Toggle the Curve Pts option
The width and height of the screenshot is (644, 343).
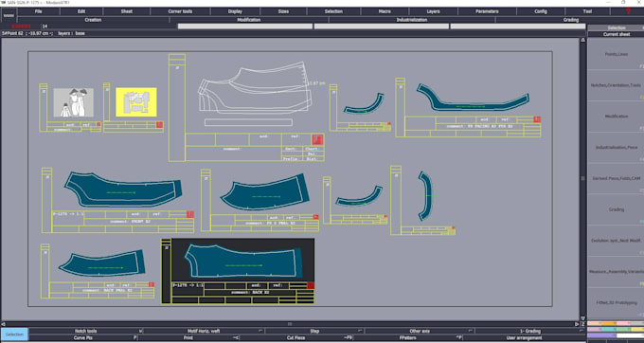83,337
